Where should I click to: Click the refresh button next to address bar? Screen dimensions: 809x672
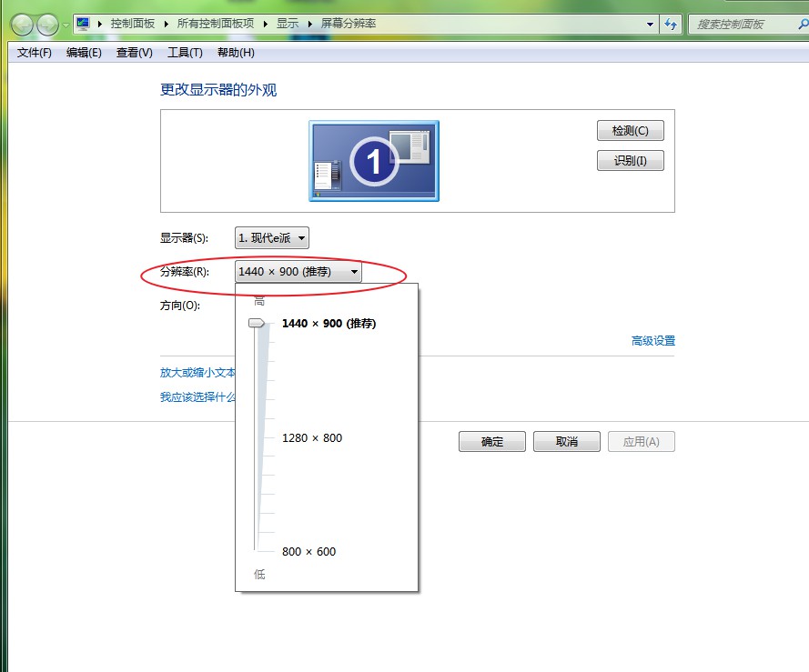tap(671, 24)
